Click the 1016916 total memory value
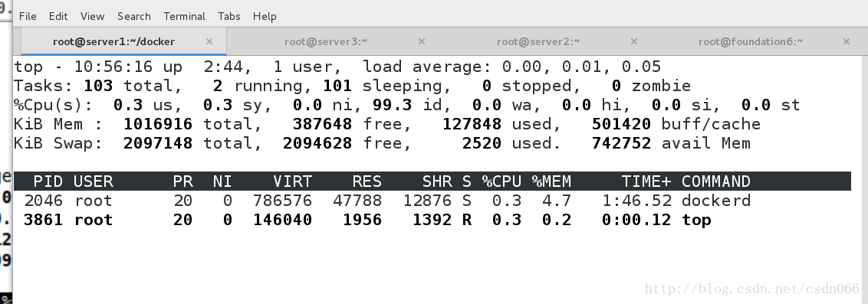The image size is (868, 304). (x=158, y=124)
